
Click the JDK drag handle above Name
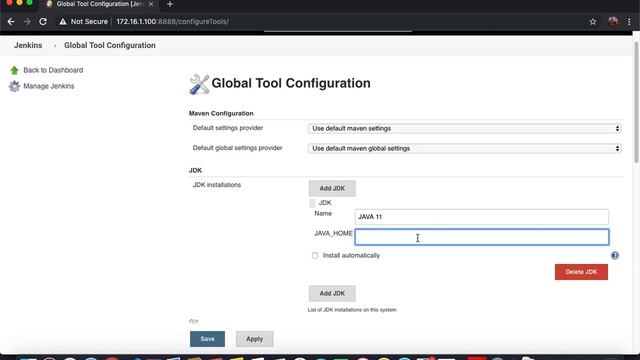pyautogui.click(x=312, y=203)
